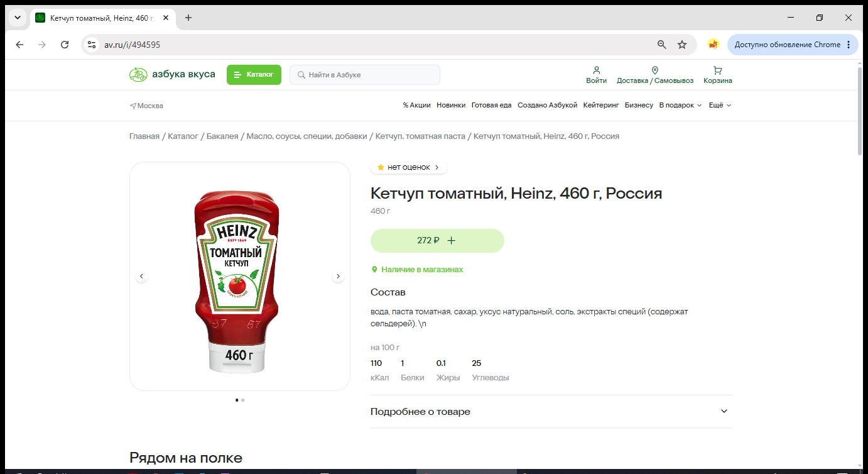Open a new browser tab
Screen dimensions: 868x474
188,18
